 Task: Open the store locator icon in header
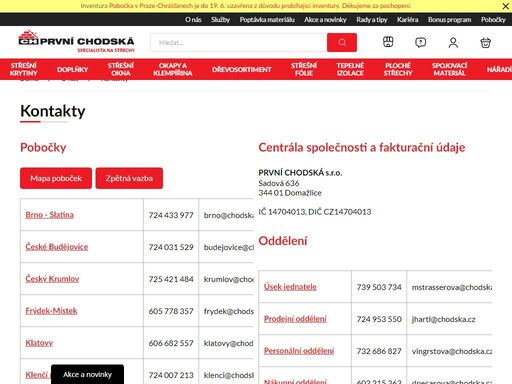388,42
